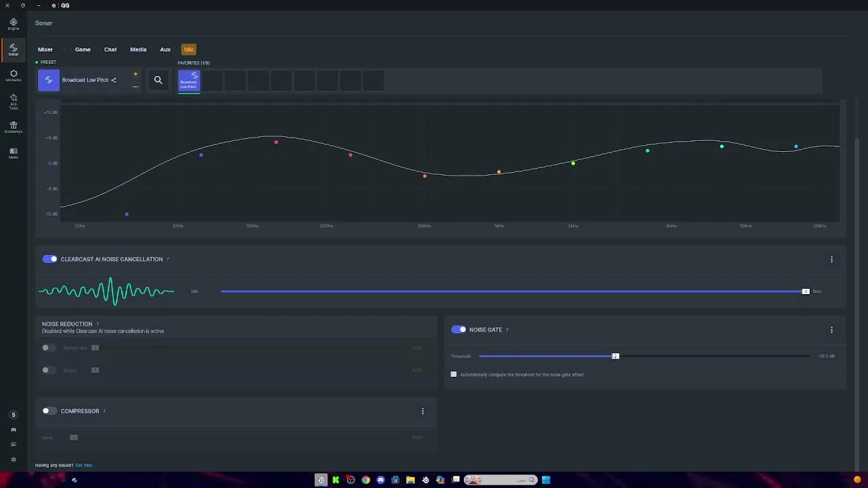Image resolution: width=868 pixels, height=488 pixels.
Task: Open the Discord icon in sidebar
Action: 13,430
